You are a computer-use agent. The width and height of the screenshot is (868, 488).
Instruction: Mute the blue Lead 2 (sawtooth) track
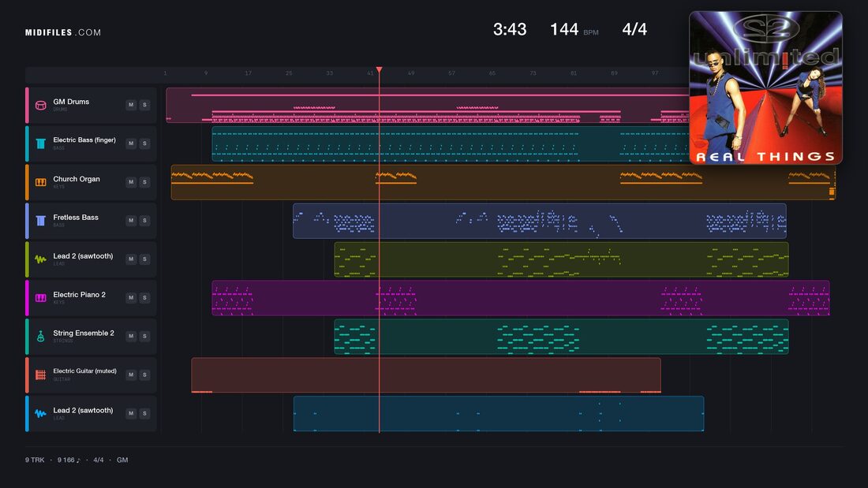[131, 413]
